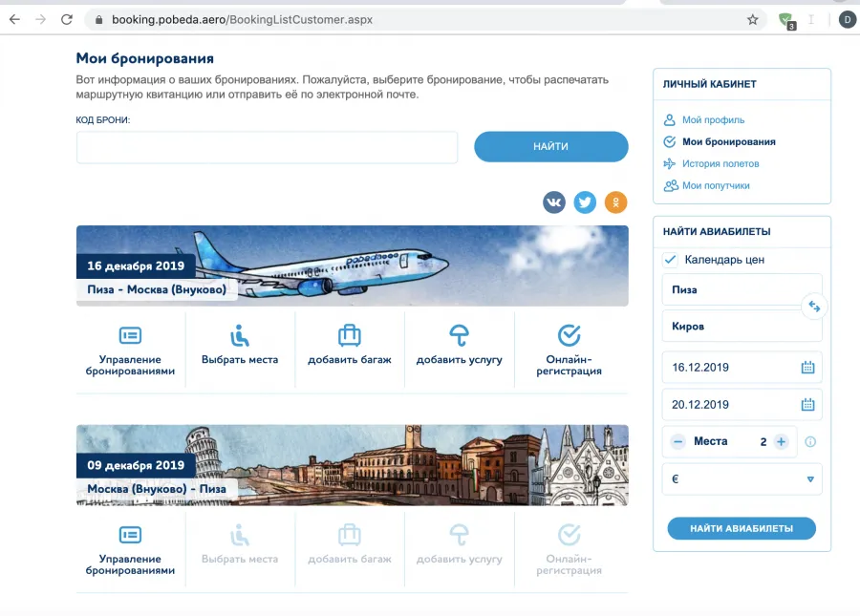Open Управление бронированиями for Москва - Пиза flight
The width and height of the screenshot is (860, 616).
coord(130,550)
